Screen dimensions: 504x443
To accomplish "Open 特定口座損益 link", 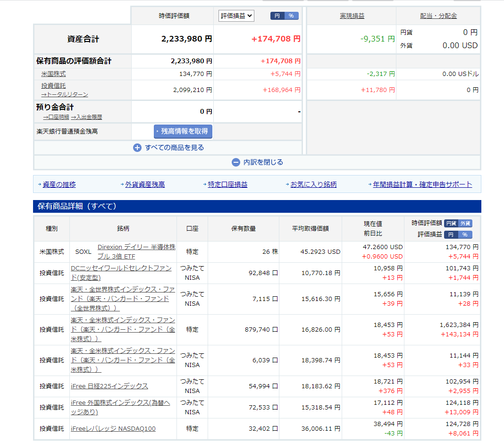I will point(227,184).
